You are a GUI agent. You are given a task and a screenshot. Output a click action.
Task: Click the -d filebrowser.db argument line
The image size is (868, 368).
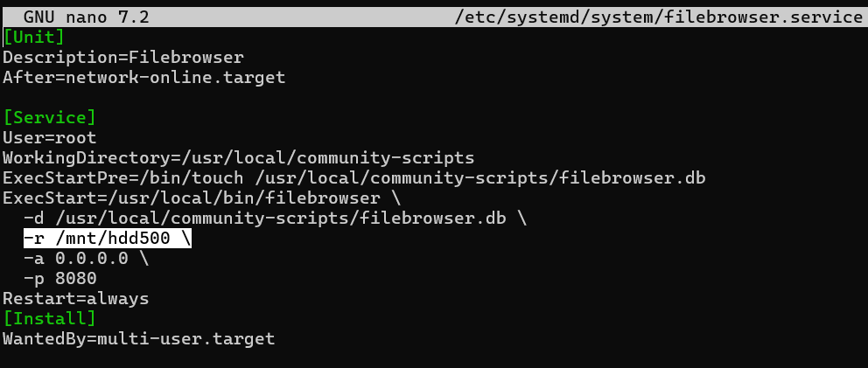tap(275, 218)
